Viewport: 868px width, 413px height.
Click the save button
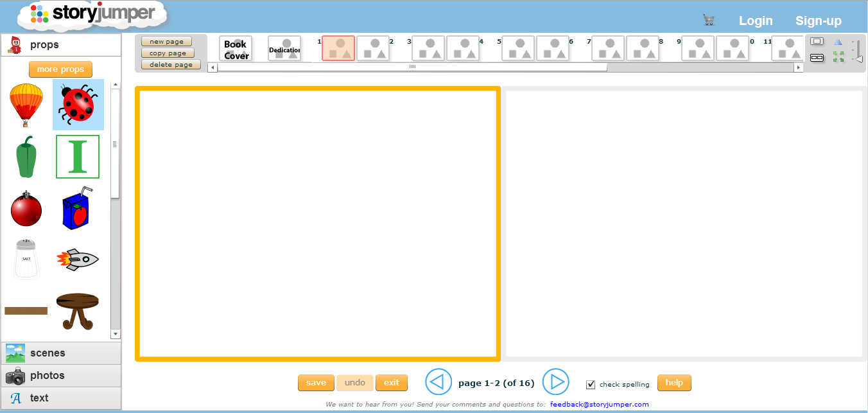tap(316, 382)
